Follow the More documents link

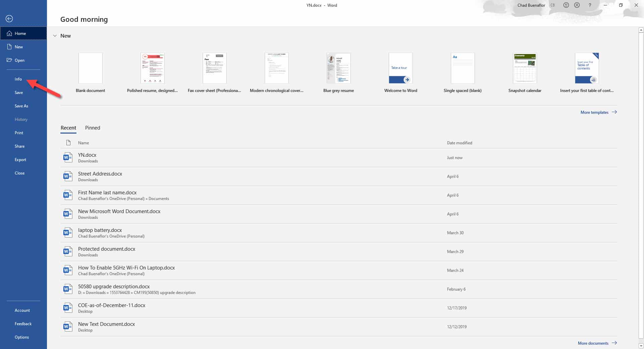tap(597, 343)
